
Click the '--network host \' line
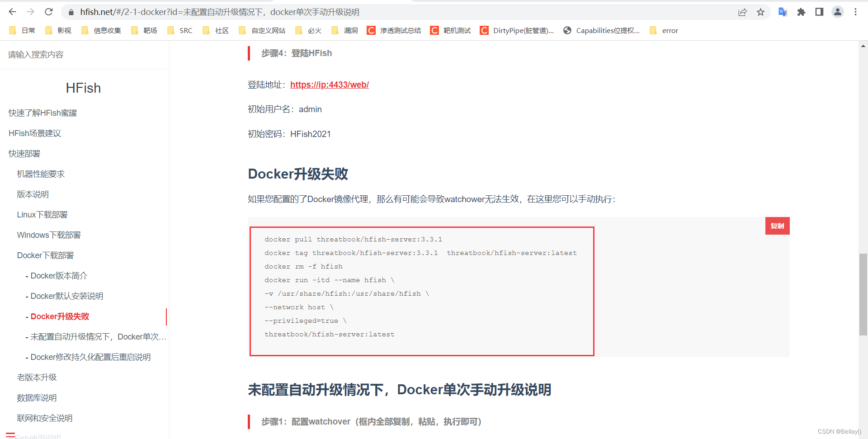[x=299, y=307]
